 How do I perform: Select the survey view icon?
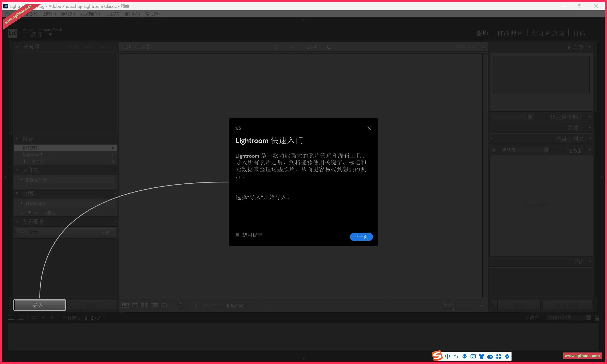click(x=154, y=305)
